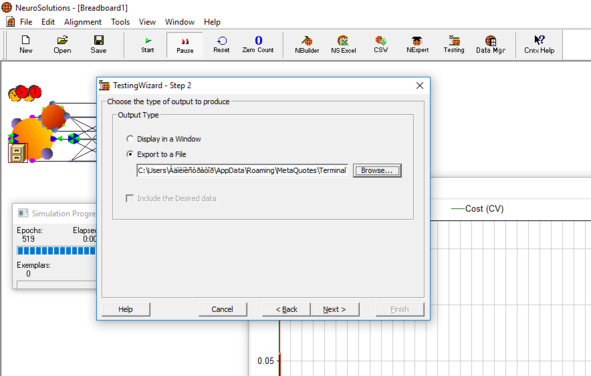Image resolution: width=591 pixels, height=376 pixels.
Task: Open the CSW toolbar tool
Action: pyautogui.click(x=381, y=44)
